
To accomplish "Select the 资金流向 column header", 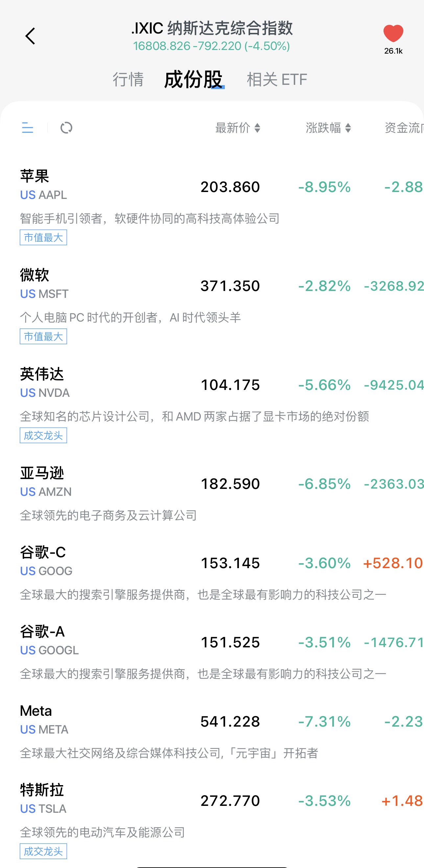I will [x=404, y=128].
